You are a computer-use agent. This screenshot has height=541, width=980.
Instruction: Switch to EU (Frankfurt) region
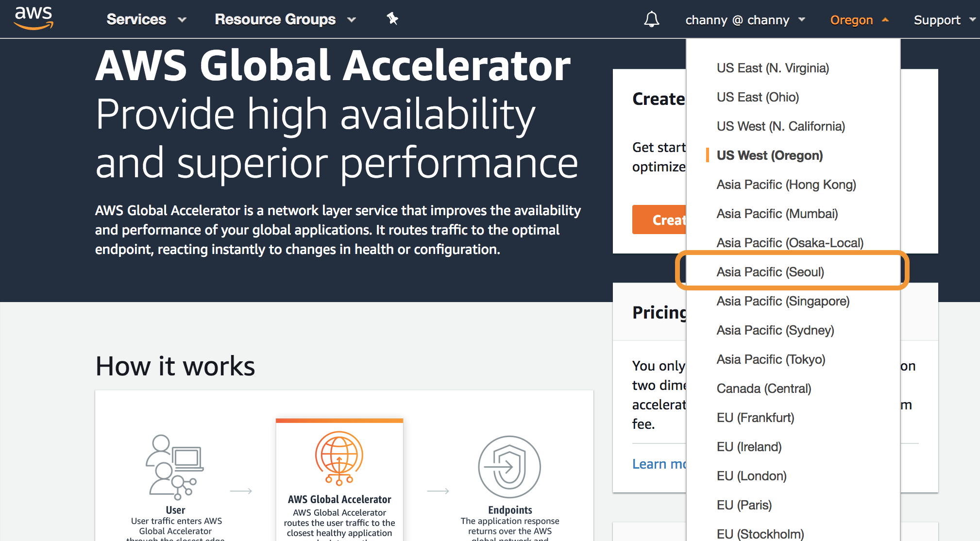pos(755,418)
